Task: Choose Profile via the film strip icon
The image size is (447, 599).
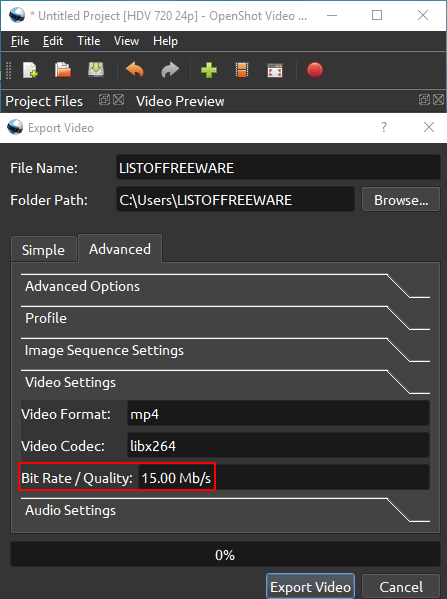Action: tap(242, 70)
